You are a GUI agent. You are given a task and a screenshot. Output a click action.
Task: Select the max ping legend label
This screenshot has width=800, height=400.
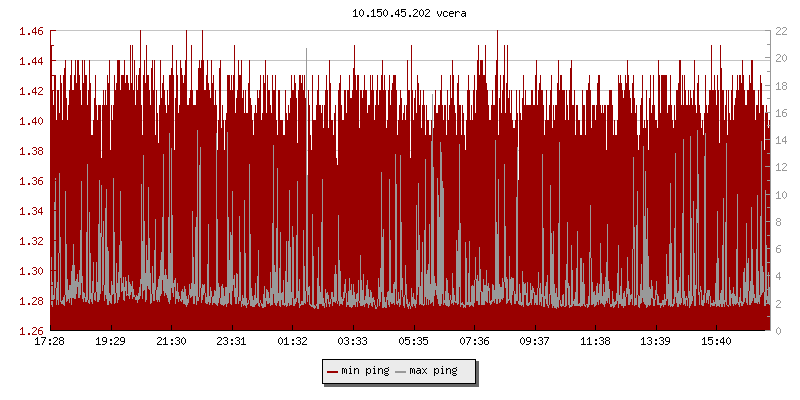coord(433,372)
